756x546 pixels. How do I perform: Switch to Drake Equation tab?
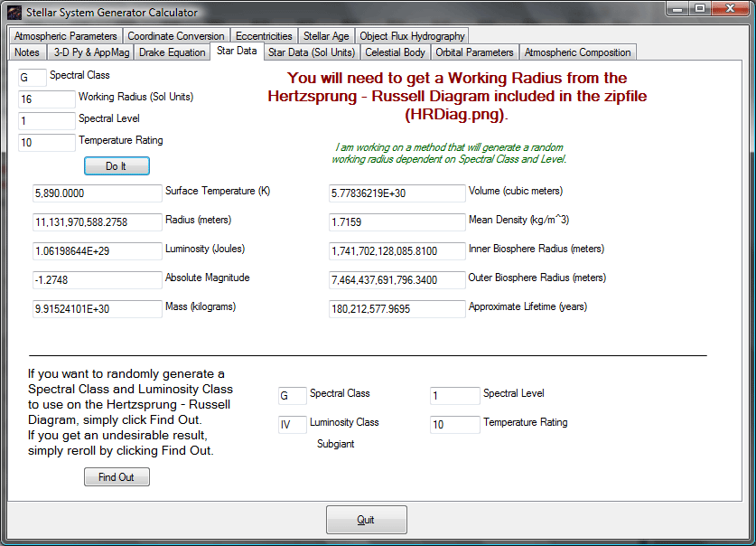(173, 52)
